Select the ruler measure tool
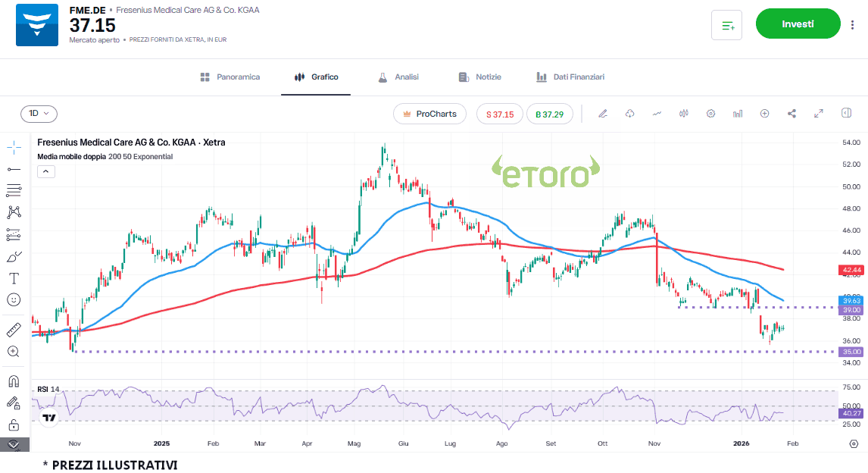This screenshot has height=473, width=868. click(14, 330)
